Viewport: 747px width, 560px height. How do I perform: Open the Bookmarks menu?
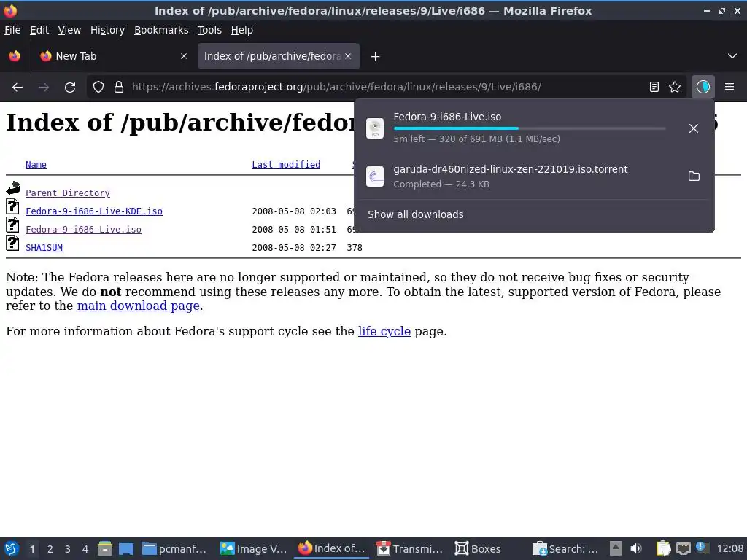pyautogui.click(x=161, y=30)
